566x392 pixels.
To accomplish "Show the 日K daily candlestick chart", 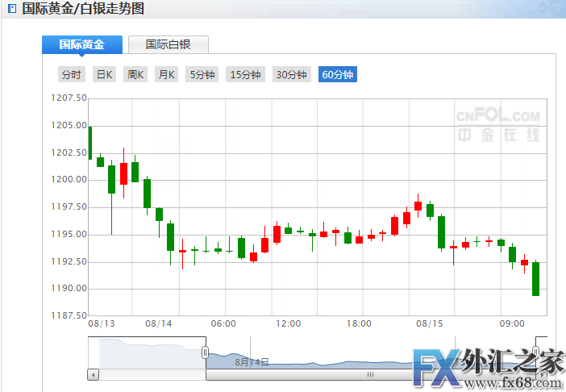I will tap(105, 75).
